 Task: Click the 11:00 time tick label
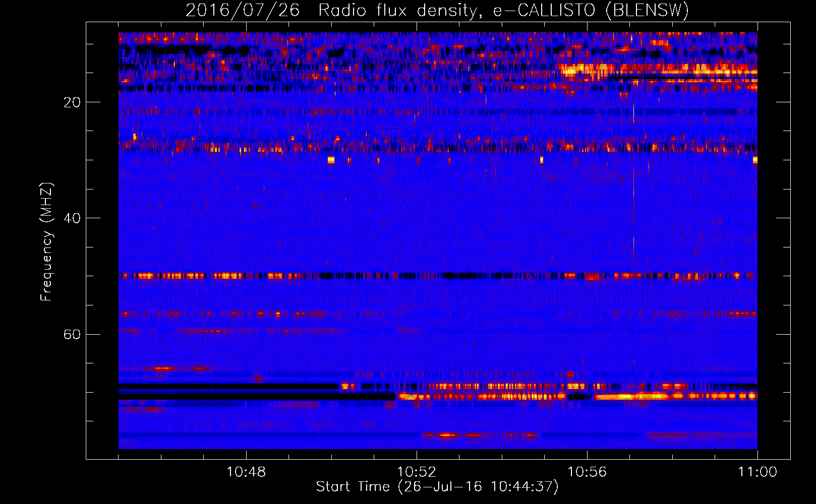pos(757,472)
